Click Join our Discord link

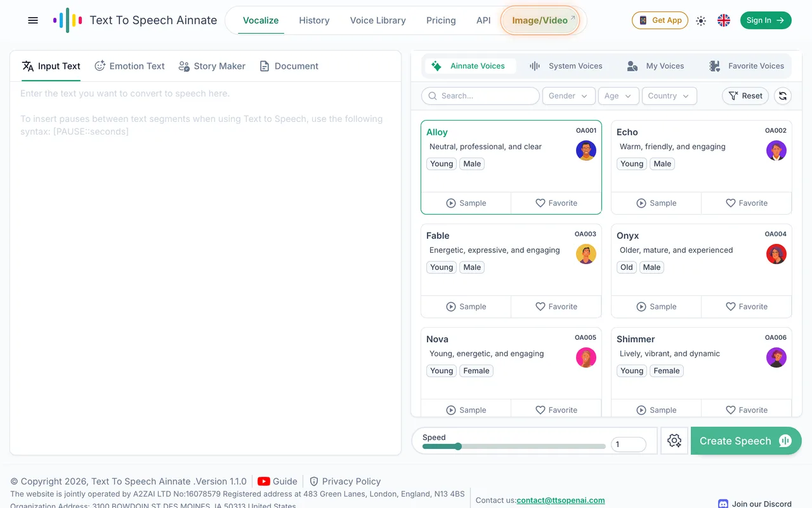coord(755,504)
